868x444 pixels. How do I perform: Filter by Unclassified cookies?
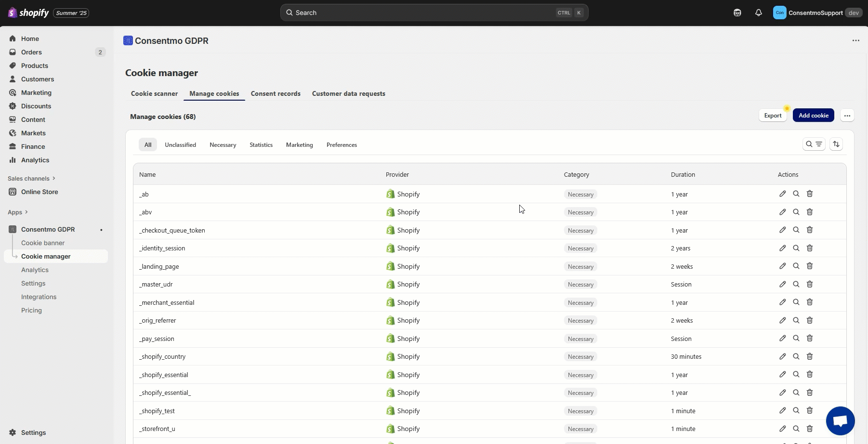pos(180,144)
